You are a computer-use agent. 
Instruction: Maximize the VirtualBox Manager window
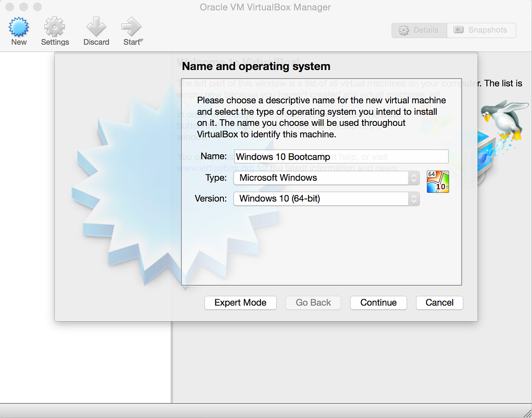click(x=37, y=7)
